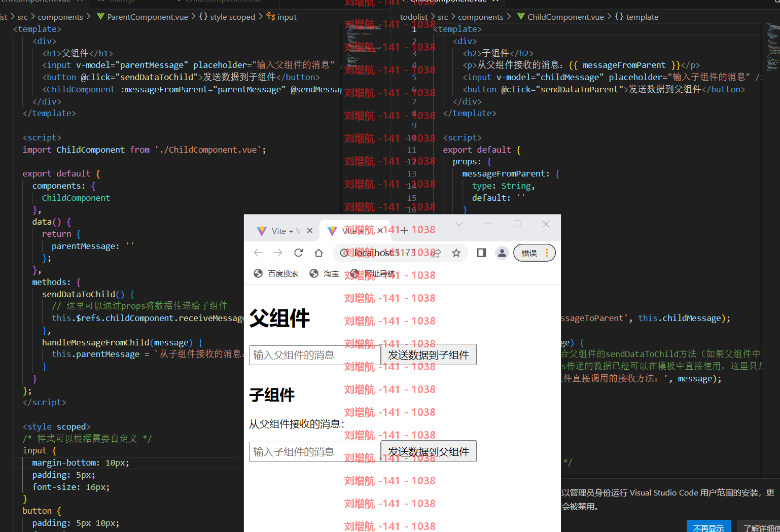Close the active Vite browser tab

click(x=380, y=231)
